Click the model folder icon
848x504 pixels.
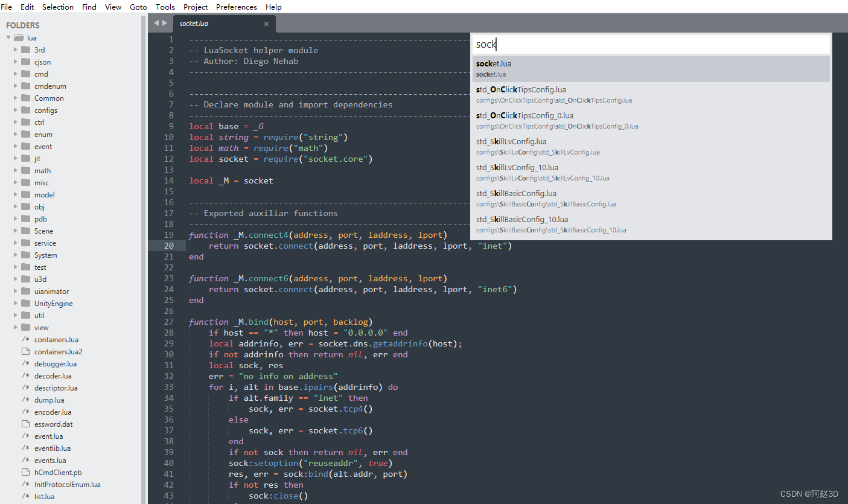[25, 194]
